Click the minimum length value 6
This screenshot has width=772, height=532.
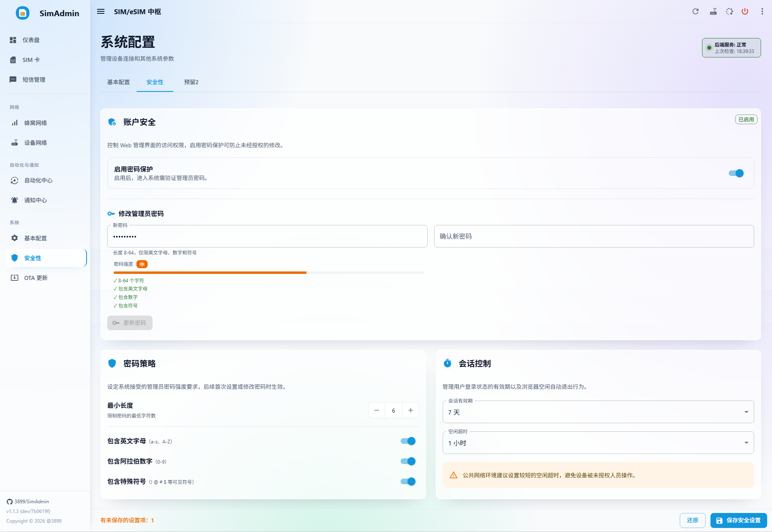pyautogui.click(x=394, y=410)
